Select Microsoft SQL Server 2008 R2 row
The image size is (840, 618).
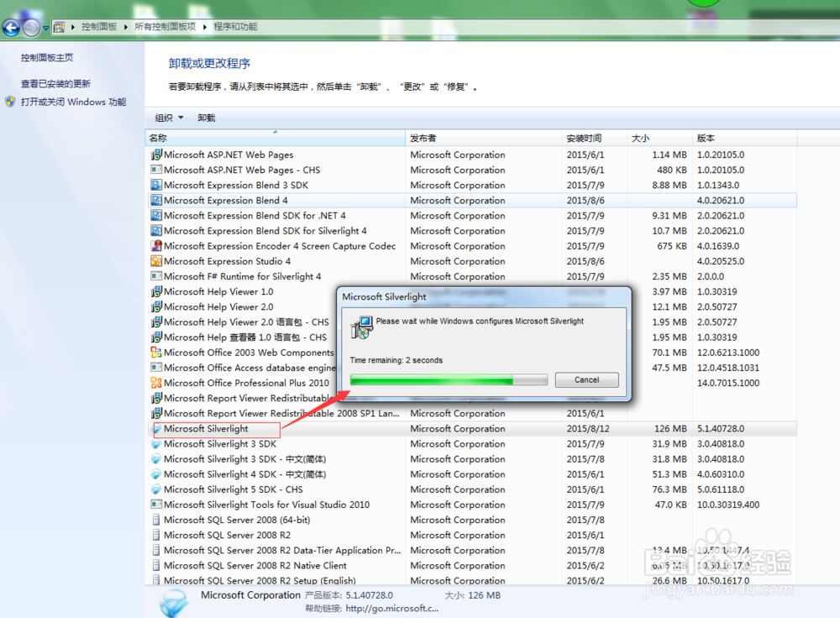tap(471, 536)
